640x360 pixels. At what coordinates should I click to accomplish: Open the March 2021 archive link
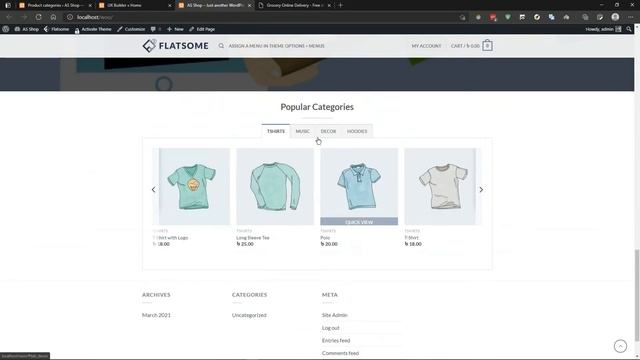point(156,315)
